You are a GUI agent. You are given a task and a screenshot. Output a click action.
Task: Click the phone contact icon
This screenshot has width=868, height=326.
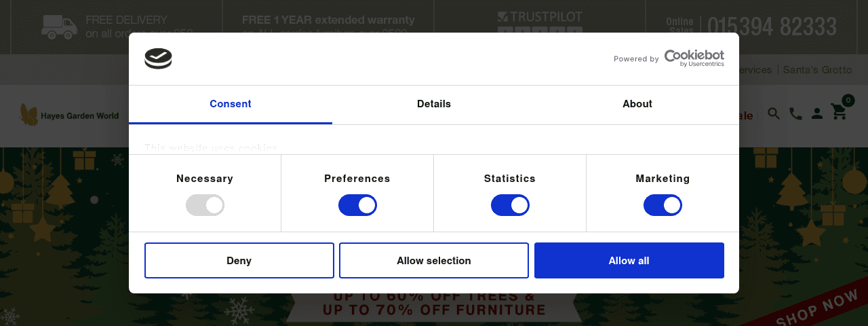[795, 113]
